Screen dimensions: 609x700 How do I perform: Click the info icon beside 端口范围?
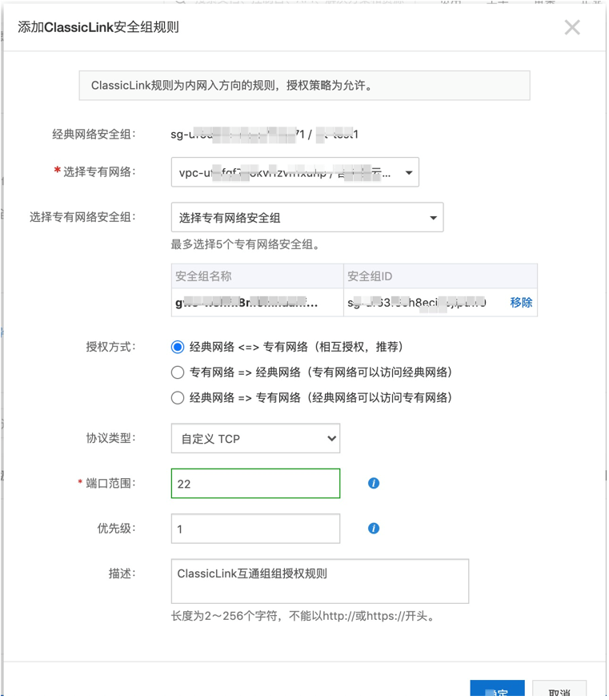373,483
